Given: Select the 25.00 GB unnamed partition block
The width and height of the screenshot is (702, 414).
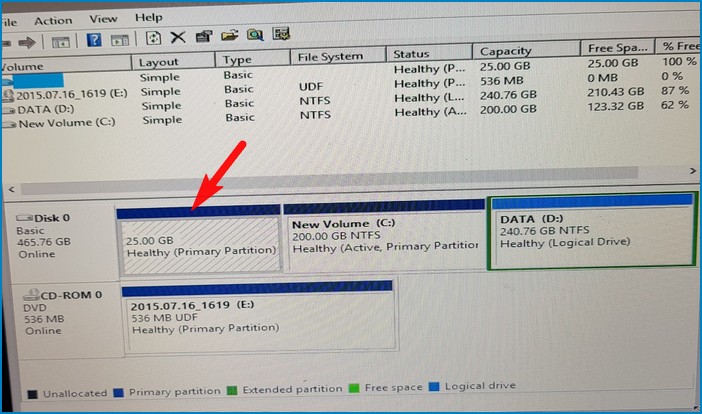Looking at the screenshot, I should pos(198,246).
